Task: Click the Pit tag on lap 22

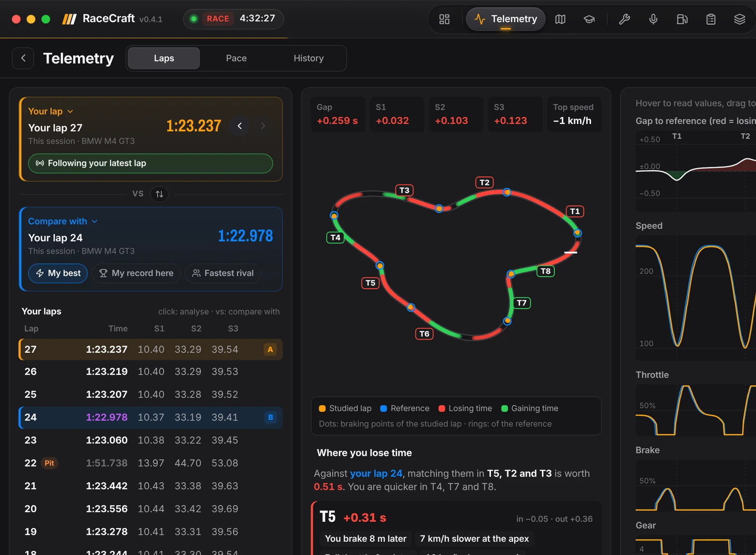Action: coord(49,463)
